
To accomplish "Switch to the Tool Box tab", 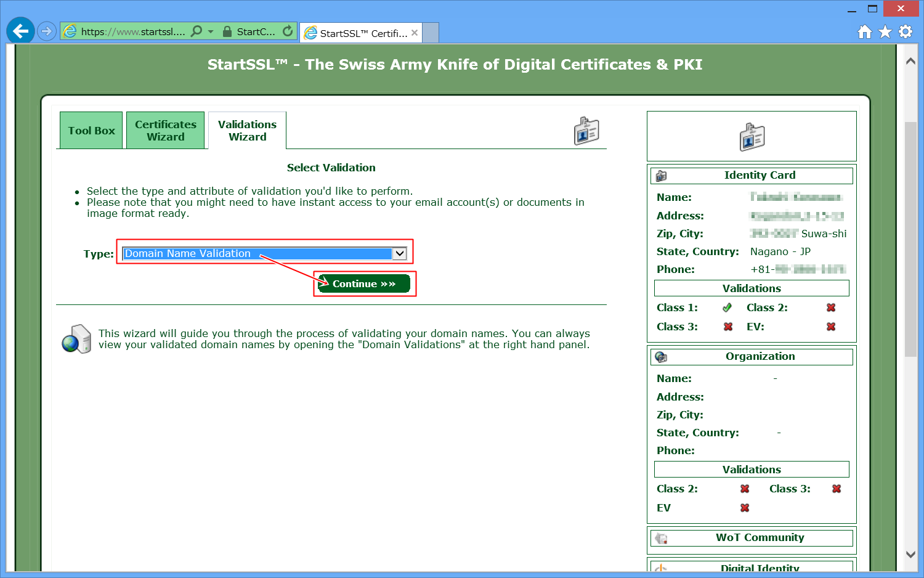I will click(x=91, y=131).
